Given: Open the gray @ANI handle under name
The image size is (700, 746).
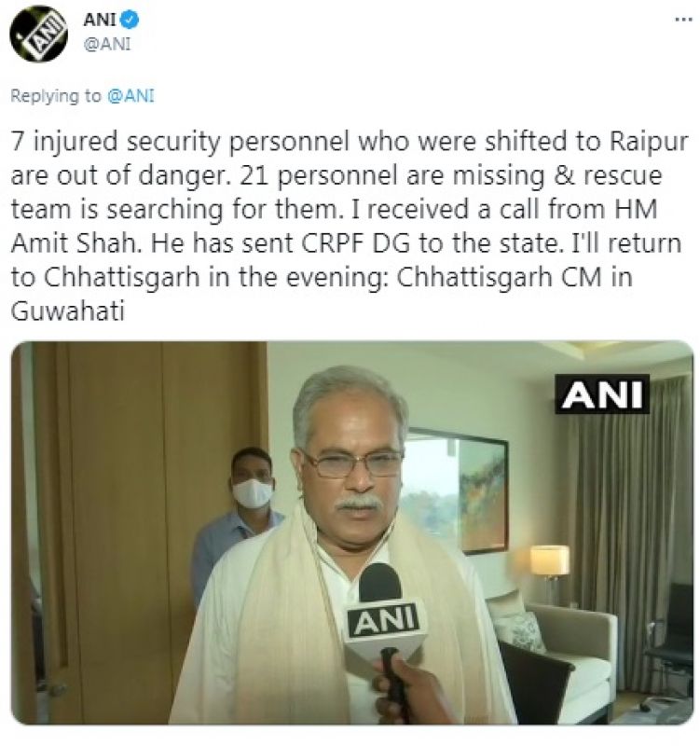Looking at the screenshot, I should click(x=107, y=44).
